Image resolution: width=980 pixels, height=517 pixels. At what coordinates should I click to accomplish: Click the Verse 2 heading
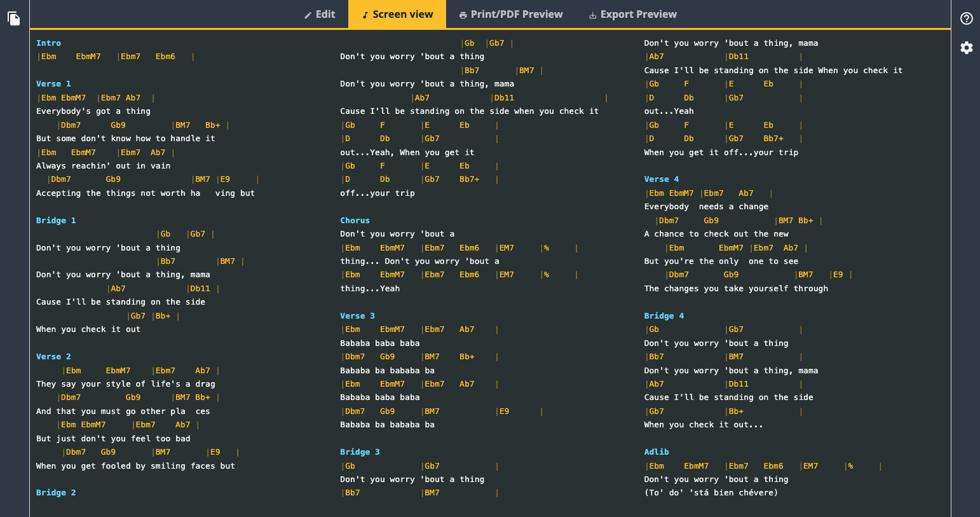[53, 357]
